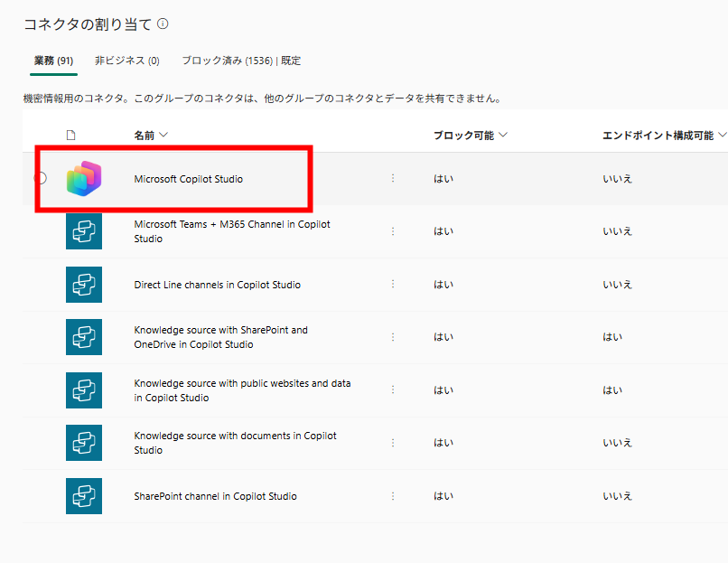The image size is (728, 563).
Task: Click the いいえ endpoint value for Microsoft Copilot Studio
Action: (x=618, y=179)
